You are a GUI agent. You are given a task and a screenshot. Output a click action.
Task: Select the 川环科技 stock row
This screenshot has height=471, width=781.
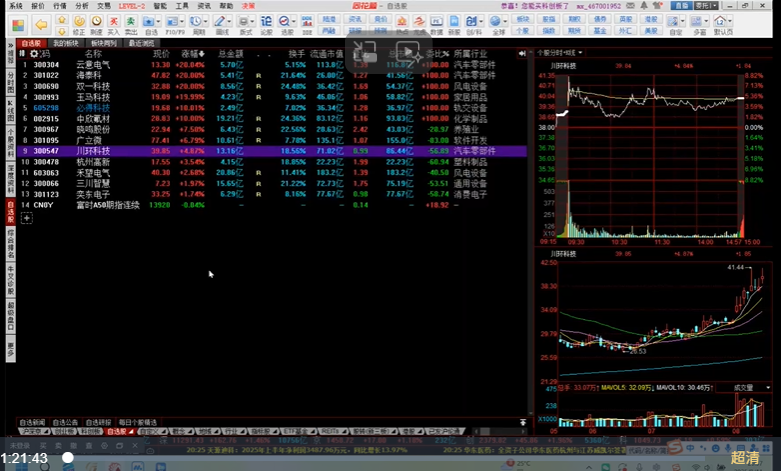click(95, 151)
